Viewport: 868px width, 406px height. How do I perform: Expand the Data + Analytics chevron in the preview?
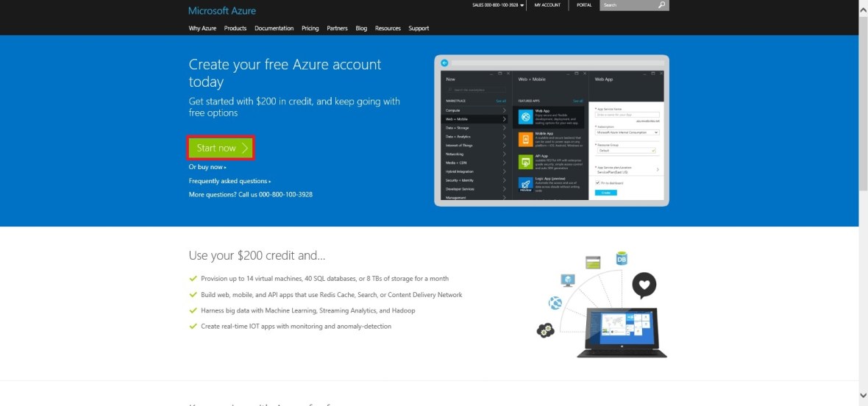(x=505, y=136)
